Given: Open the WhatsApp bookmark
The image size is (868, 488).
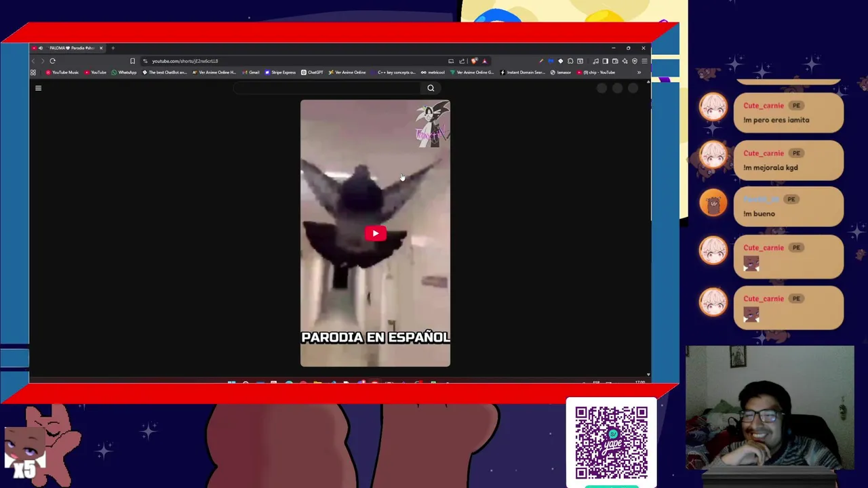Looking at the screenshot, I should (x=124, y=73).
